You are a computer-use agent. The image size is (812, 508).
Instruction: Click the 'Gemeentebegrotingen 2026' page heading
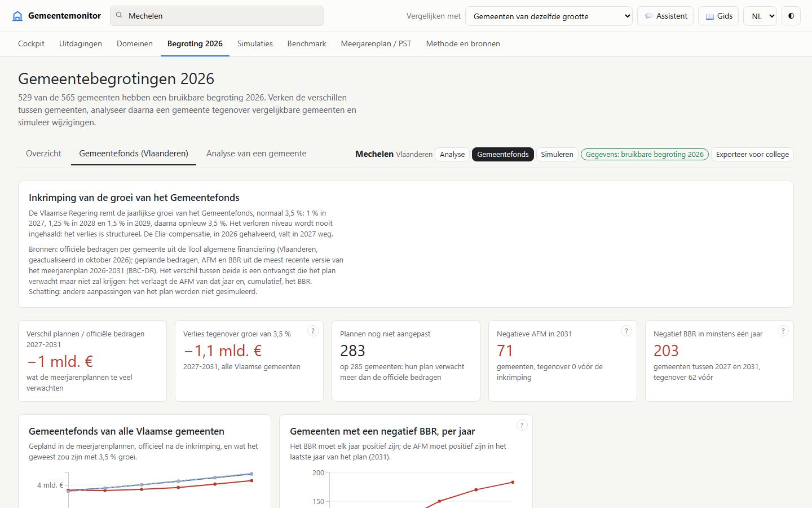click(x=116, y=78)
